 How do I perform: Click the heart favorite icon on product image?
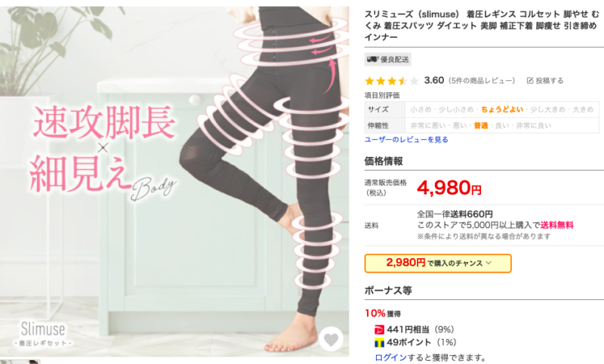(331, 339)
